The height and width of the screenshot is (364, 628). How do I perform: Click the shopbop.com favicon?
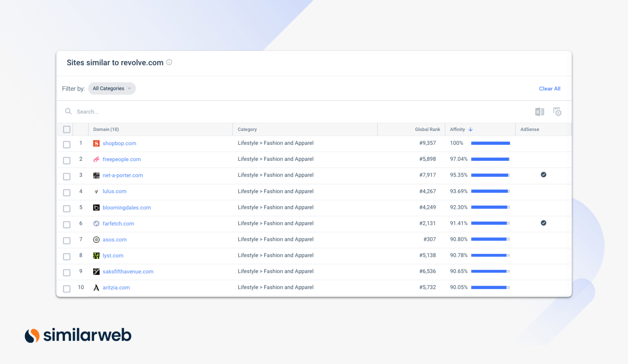[96, 143]
